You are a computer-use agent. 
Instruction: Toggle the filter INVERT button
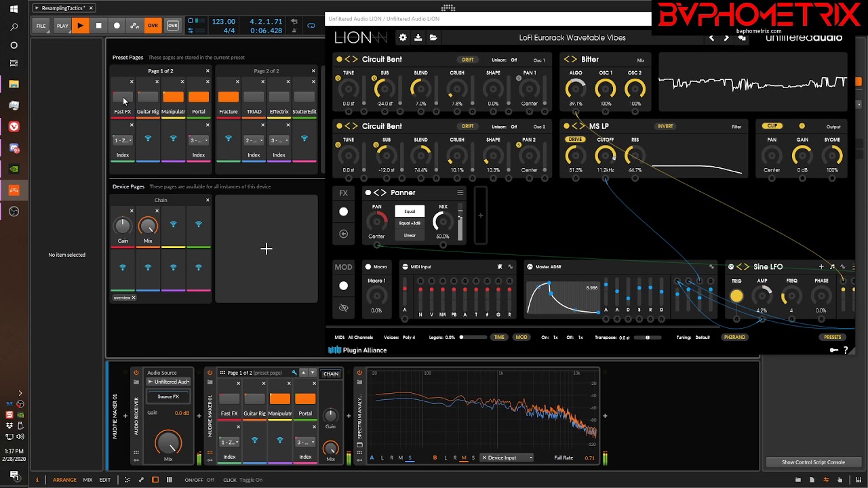pos(665,126)
